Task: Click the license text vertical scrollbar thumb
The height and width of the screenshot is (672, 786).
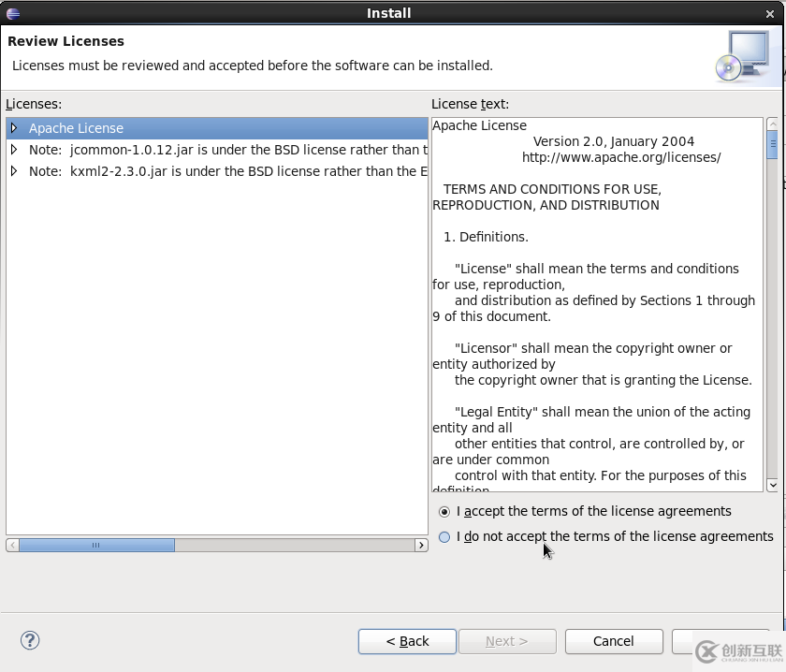Action: pos(773,144)
